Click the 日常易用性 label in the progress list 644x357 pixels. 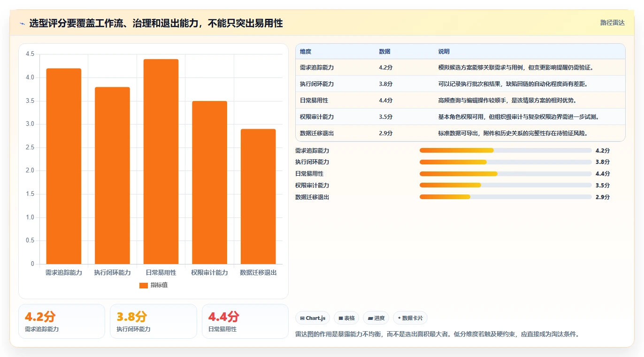309,174
